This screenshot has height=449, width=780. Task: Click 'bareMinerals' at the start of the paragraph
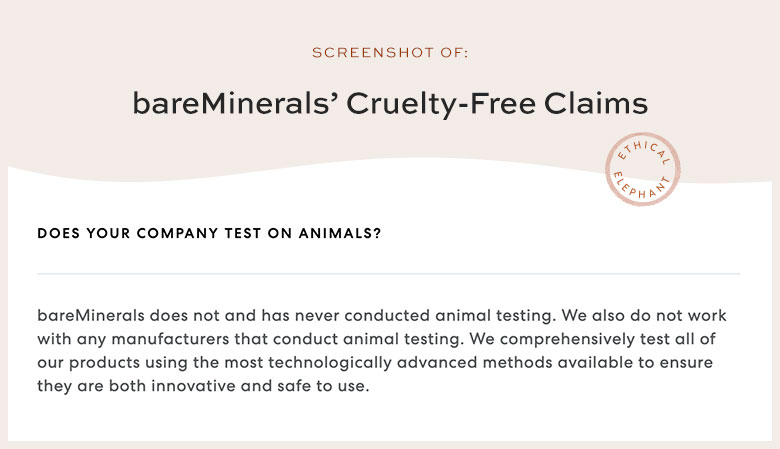[x=91, y=315]
